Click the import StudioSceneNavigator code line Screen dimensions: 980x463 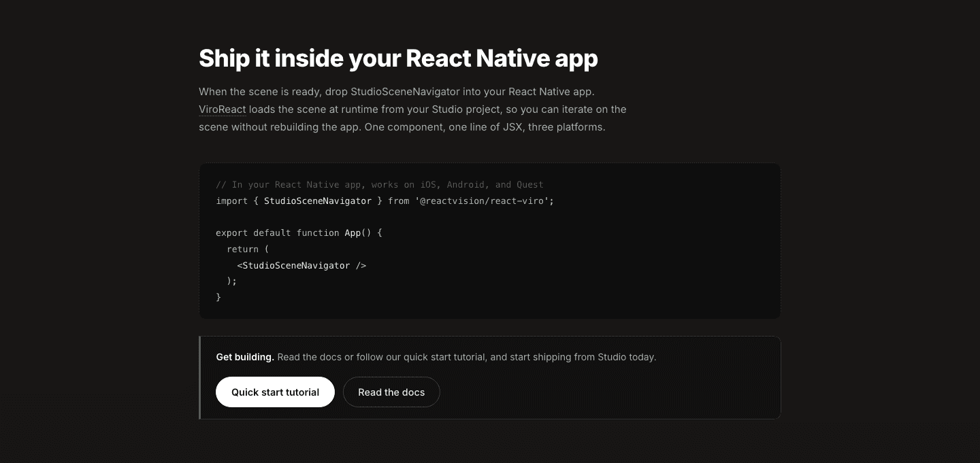385,201
